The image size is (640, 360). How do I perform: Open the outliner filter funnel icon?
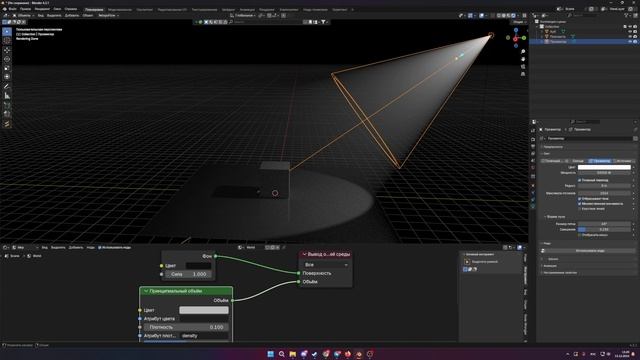627,16
